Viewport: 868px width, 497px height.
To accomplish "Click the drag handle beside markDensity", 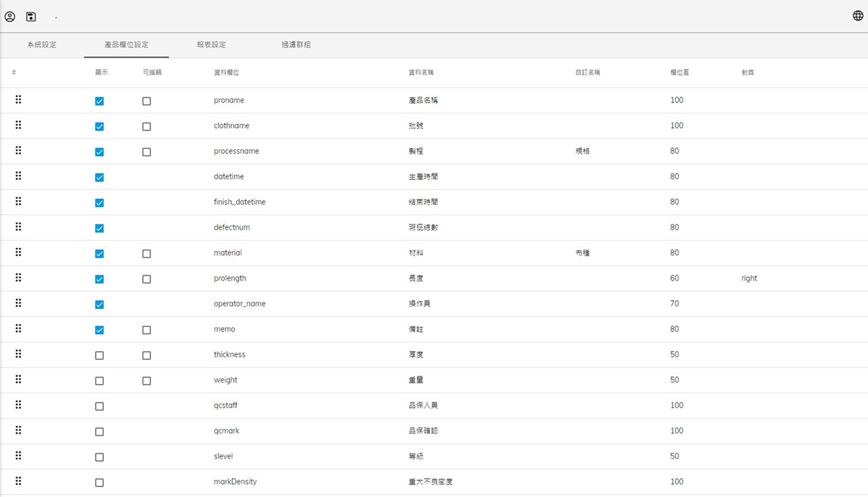I will 18,481.
